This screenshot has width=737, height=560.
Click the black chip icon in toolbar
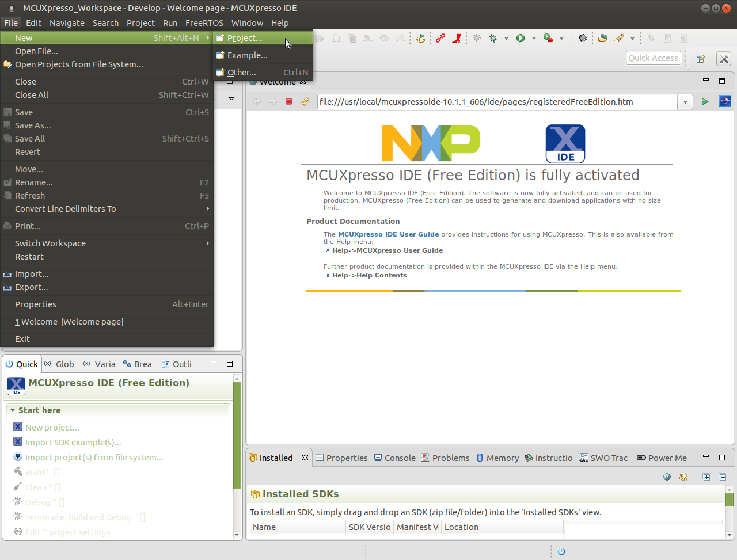pos(583,38)
